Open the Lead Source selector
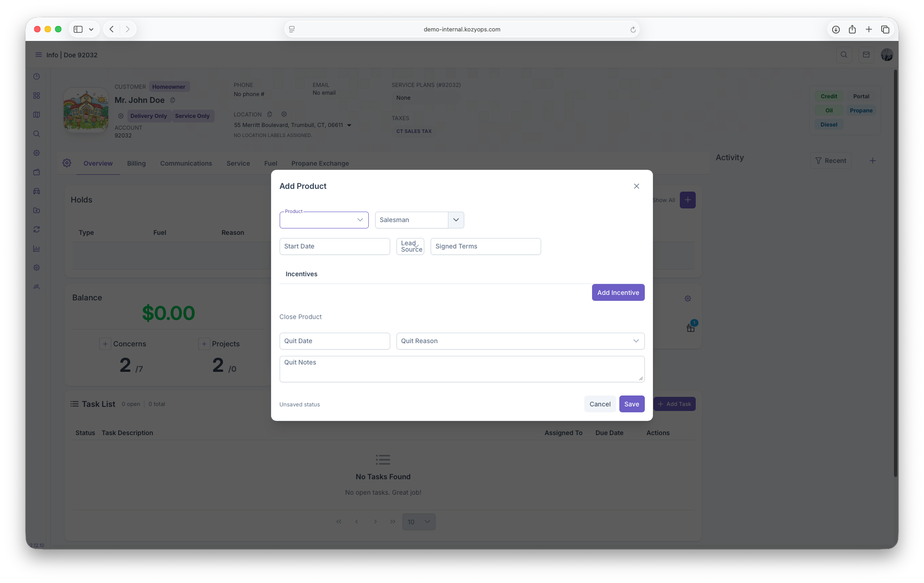 click(410, 246)
